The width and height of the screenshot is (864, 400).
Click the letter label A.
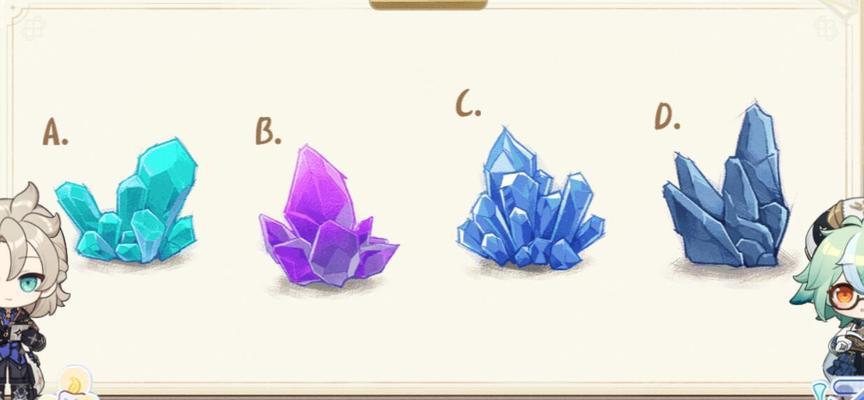tap(55, 132)
